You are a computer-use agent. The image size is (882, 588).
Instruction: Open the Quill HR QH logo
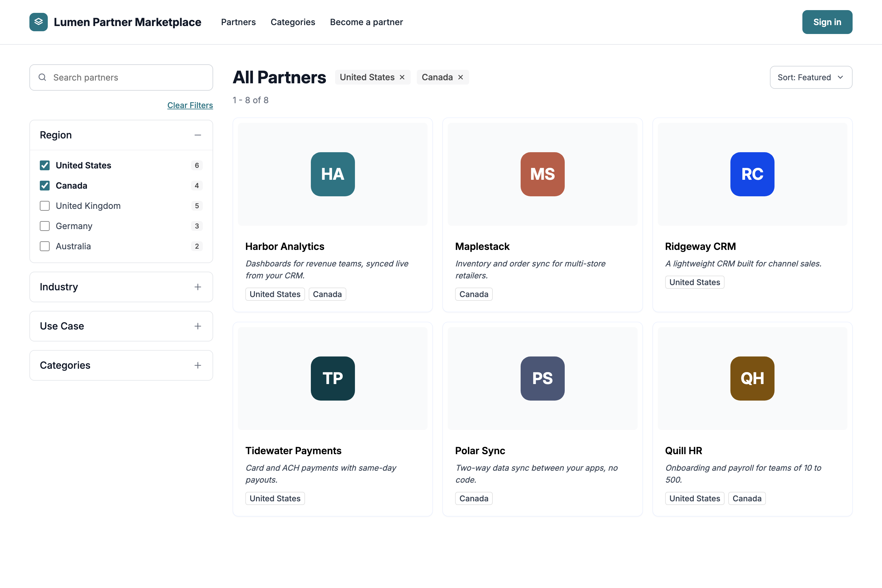(752, 379)
